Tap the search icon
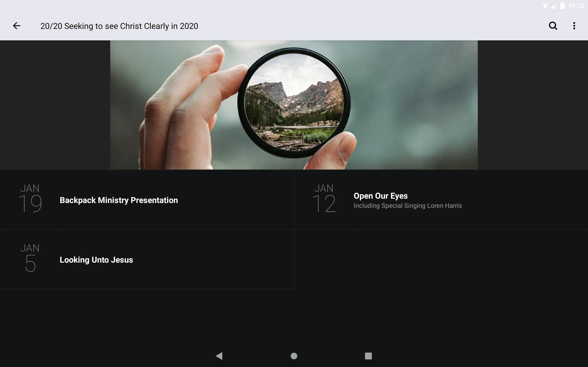The height and width of the screenshot is (367, 588). 553,26
